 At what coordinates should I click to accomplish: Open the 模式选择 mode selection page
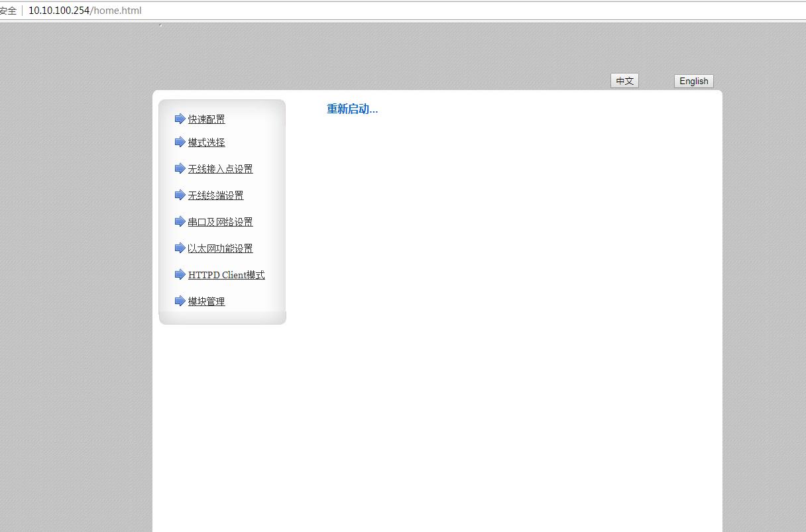pyautogui.click(x=206, y=142)
